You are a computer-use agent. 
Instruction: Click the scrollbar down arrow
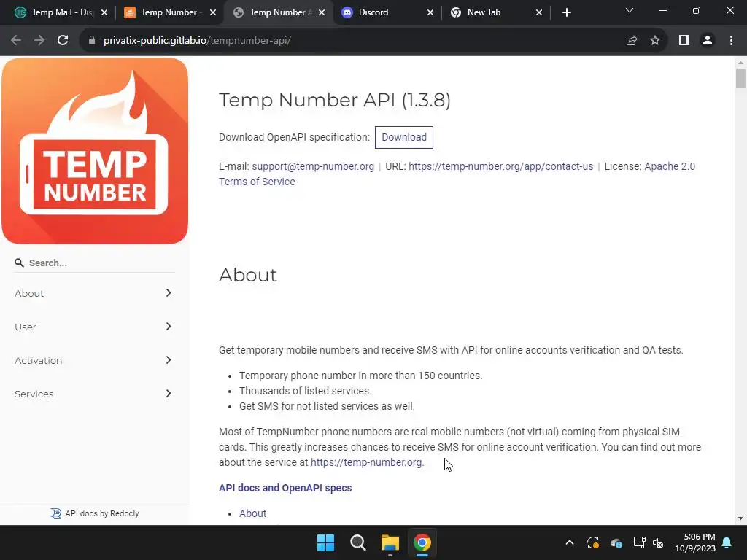pyautogui.click(x=740, y=518)
